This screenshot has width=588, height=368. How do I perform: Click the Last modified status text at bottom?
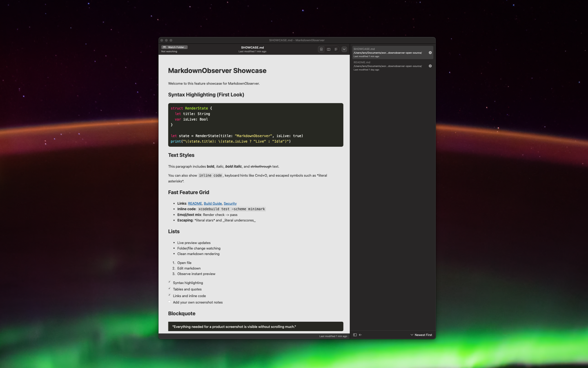(x=332, y=336)
